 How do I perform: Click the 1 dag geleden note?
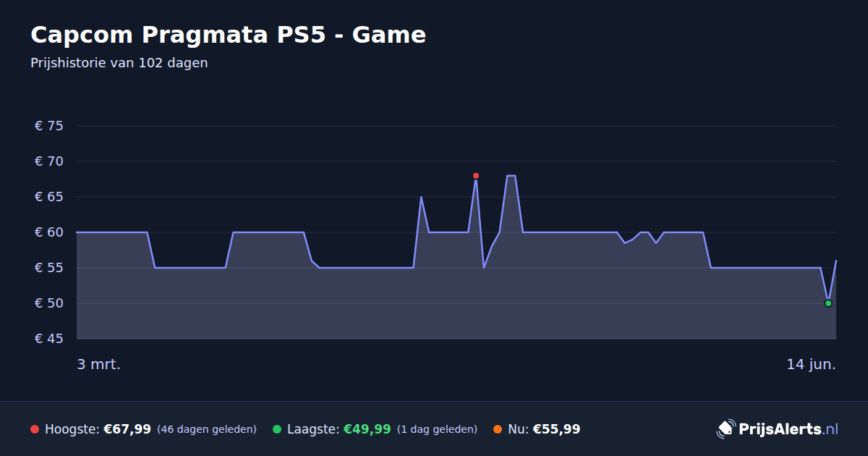(437, 430)
